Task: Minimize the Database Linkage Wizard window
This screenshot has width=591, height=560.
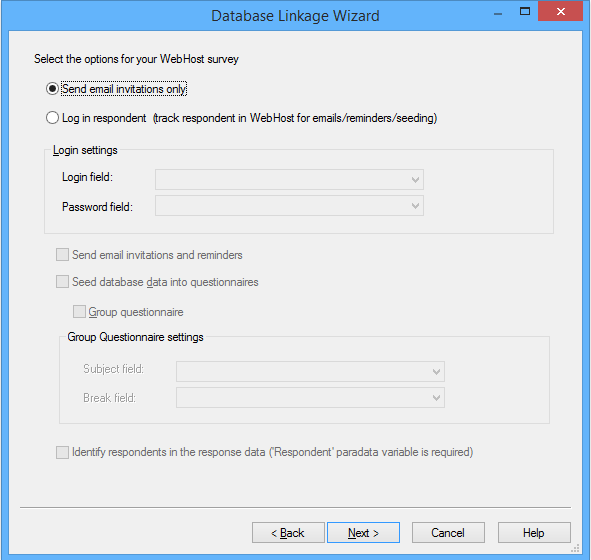Action: tap(498, 12)
